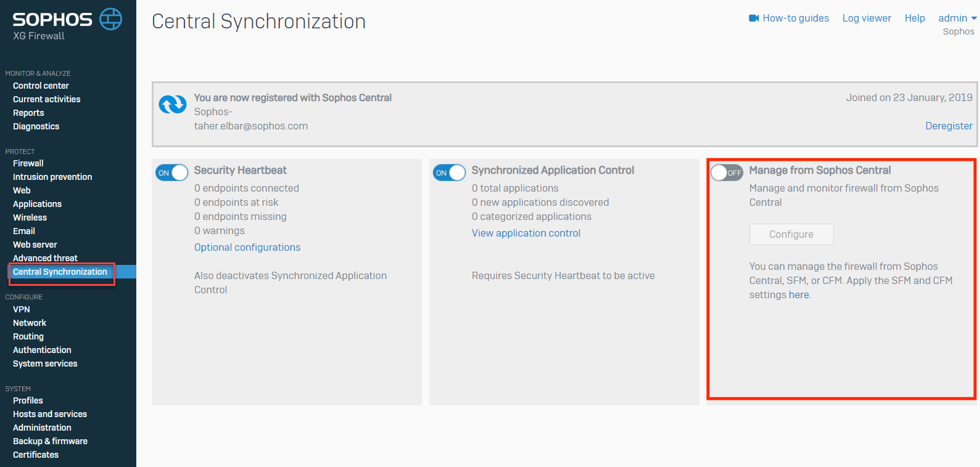
Task: Open Optional configurations link
Action: 247,247
